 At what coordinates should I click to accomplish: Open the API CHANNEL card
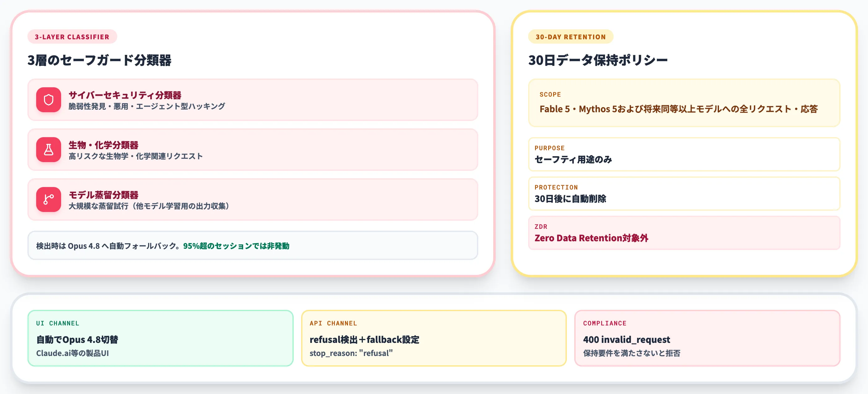(434, 338)
